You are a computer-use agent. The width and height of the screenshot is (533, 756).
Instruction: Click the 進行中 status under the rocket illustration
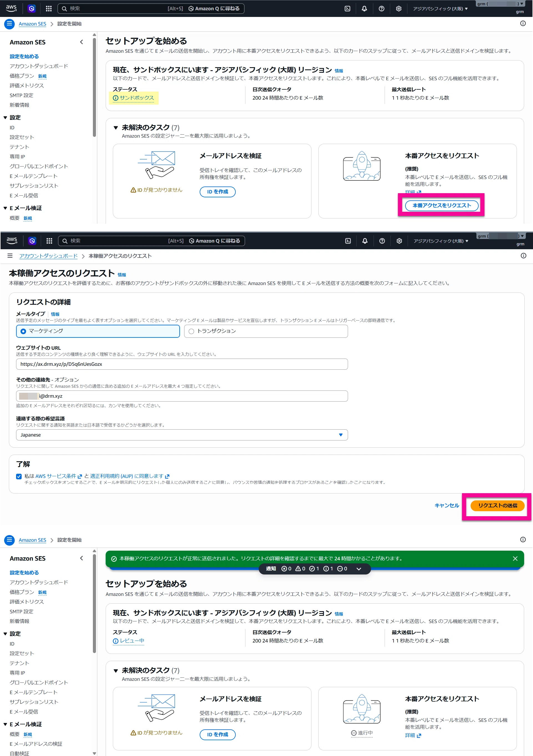point(362,733)
